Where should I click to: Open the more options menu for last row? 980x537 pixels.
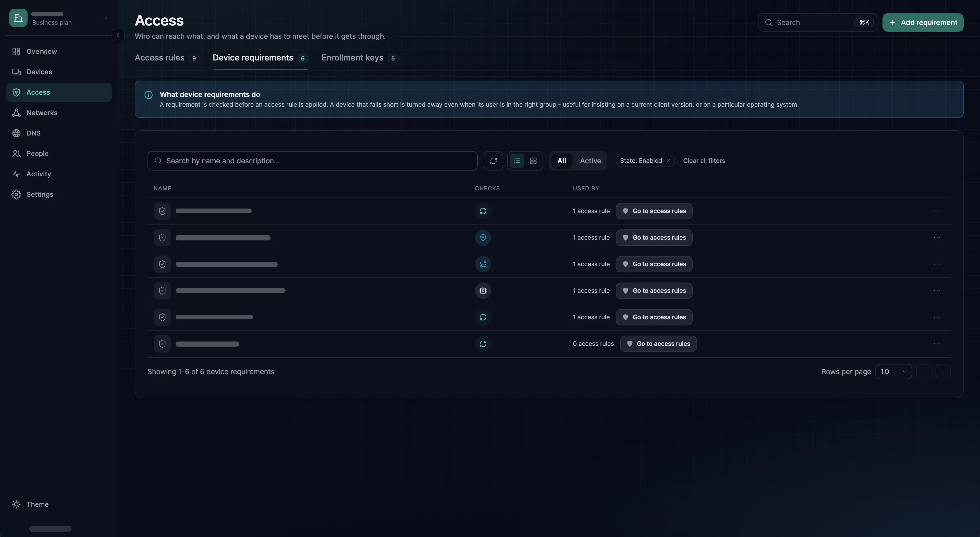[x=937, y=344]
